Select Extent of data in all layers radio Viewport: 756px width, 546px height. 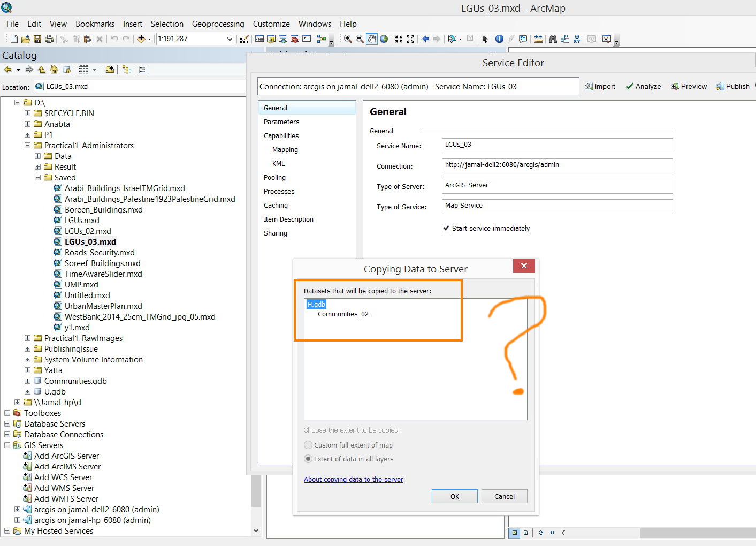(x=308, y=459)
